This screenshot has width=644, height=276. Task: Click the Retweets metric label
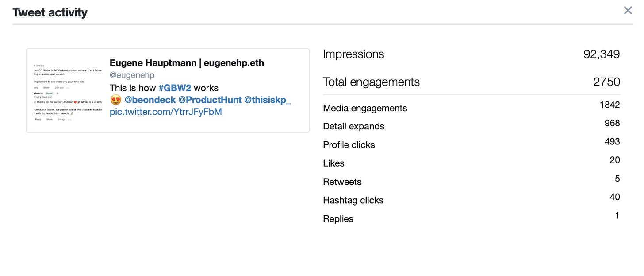[x=342, y=182]
